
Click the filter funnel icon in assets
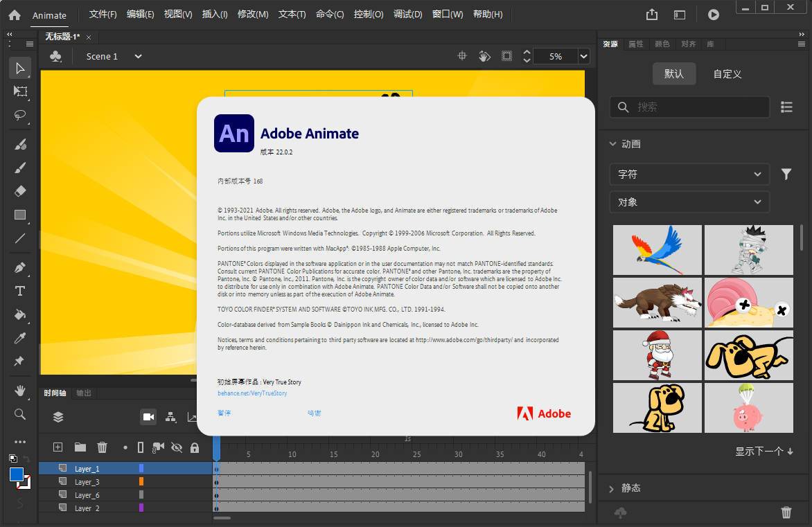786,175
